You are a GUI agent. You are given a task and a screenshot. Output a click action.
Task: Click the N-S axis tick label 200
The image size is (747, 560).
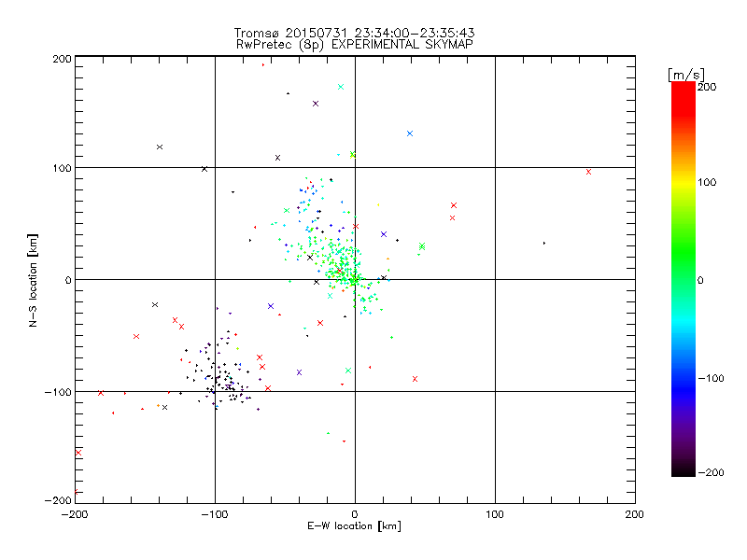coord(62,59)
